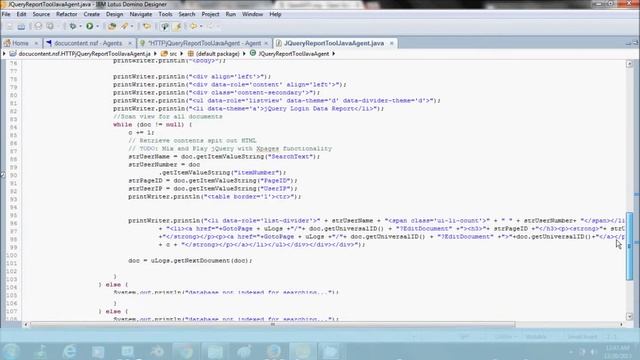Image resolution: width=640 pixels, height=360 pixels.
Task: Open the Create menu
Action: click(x=91, y=14)
